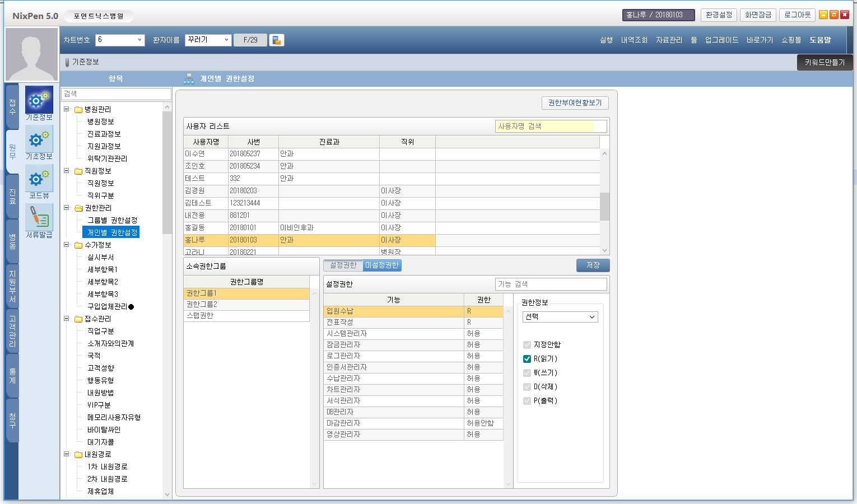Click the user list vertical scrollbar
The height and width of the screenshot is (504, 857).
(x=604, y=206)
